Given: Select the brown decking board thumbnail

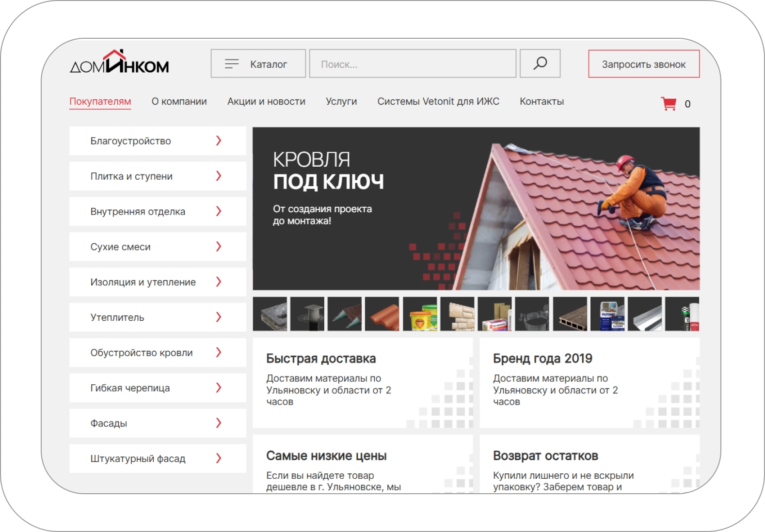Looking at the screenshot, I should tap(570, 314).
